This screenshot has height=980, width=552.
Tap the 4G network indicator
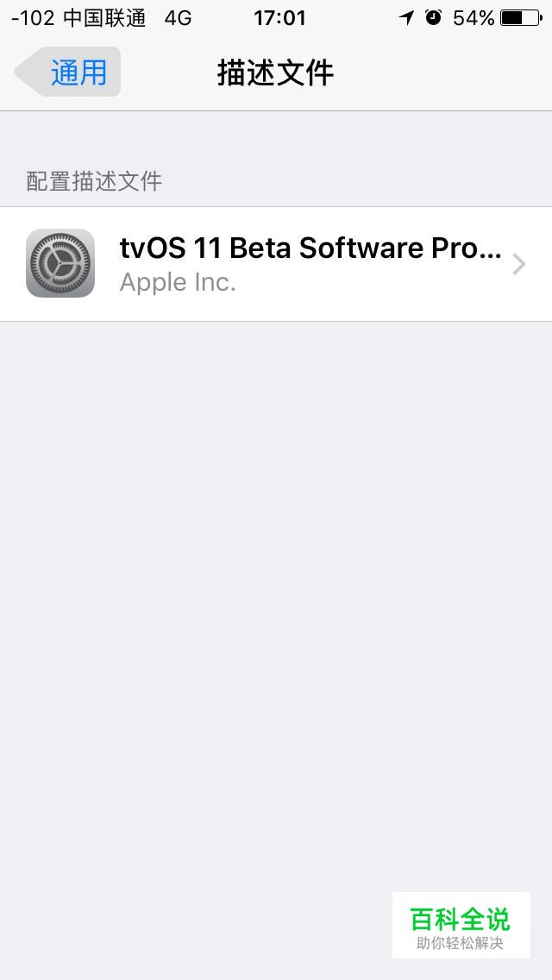coord(178,18)
